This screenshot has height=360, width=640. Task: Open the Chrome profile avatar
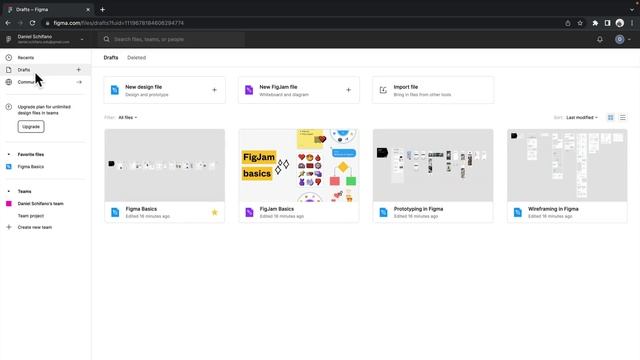[620, 23]
